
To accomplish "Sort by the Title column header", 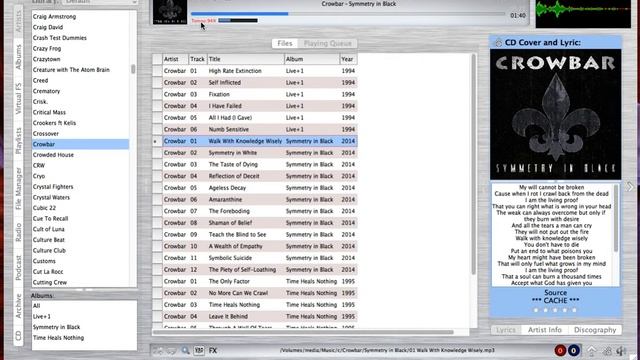I will (246, 59).
